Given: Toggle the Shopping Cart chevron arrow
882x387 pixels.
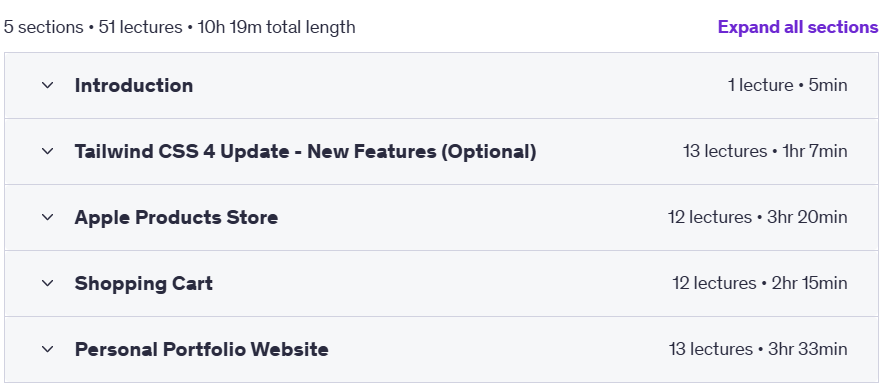Looking at the screenshot, I should pos(48,283).
